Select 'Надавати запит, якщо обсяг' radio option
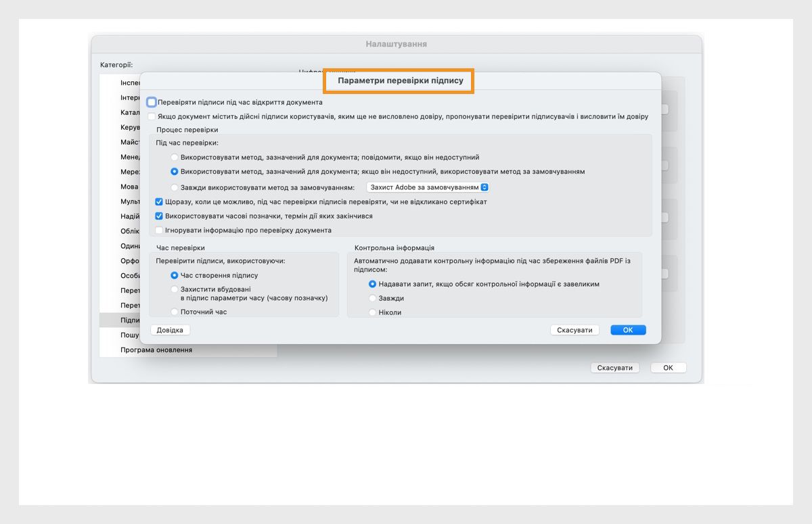 (x=372, y=284)
